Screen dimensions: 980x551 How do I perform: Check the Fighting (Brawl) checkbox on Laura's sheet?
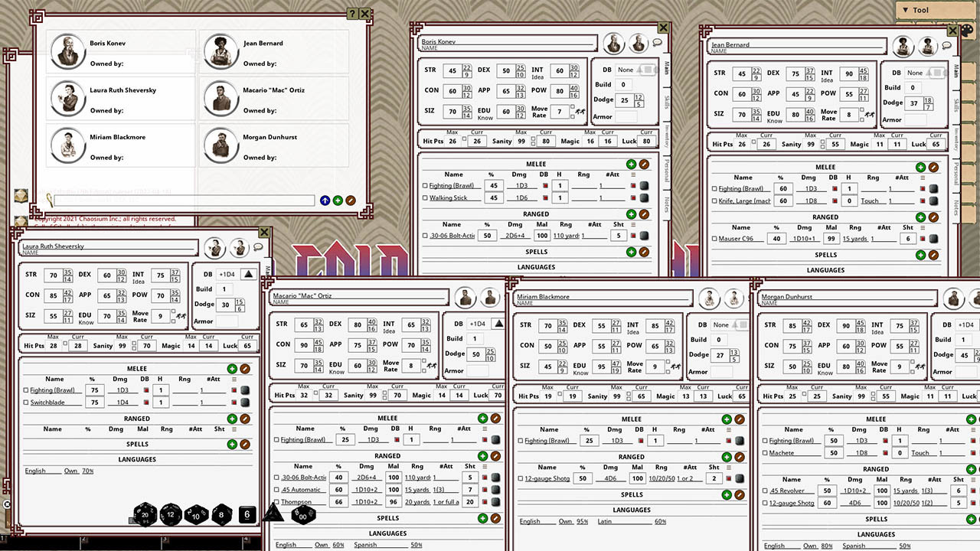pyautogui.click(x=24, y=390)
